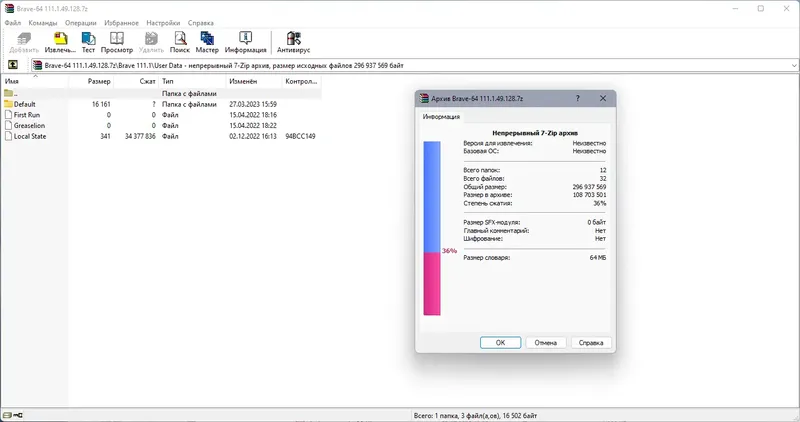Click the dialog's archive title icon
Image resolution: width=800 pixels, height=422 pixels.
pos(424,98)
